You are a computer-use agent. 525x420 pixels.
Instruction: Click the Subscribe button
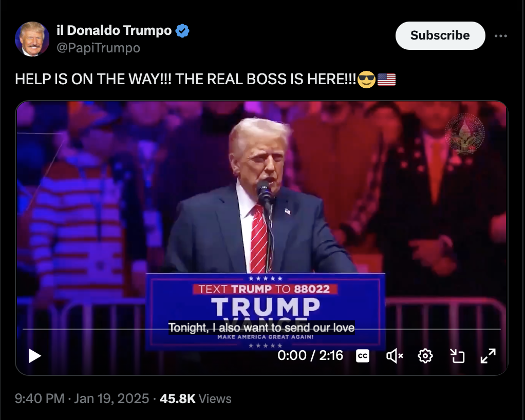coord(440,35)
